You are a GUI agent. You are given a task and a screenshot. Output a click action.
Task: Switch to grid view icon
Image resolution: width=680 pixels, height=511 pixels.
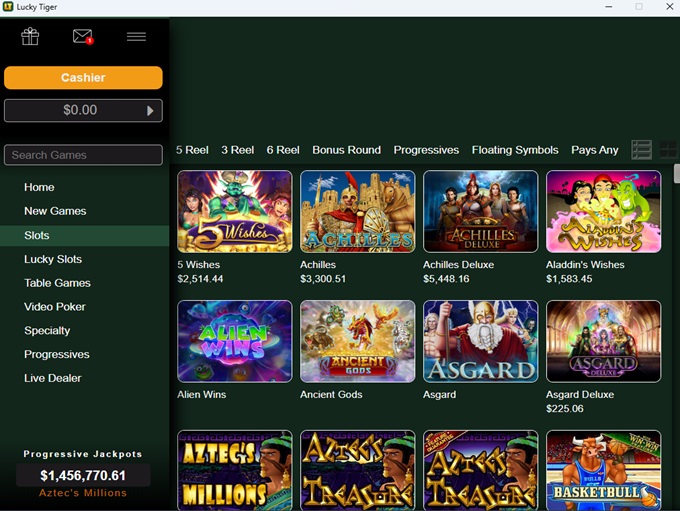pyautogui.click(x=668, y=150)
